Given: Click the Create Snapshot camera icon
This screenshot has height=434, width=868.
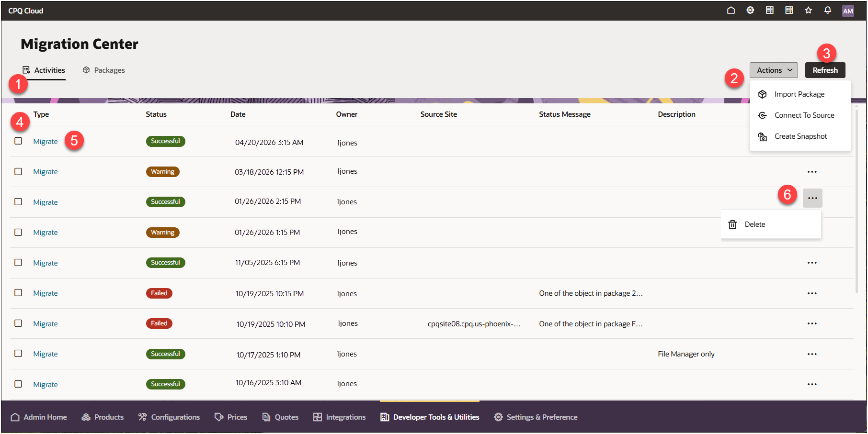Looking at the screenshot, I should 762,137.
